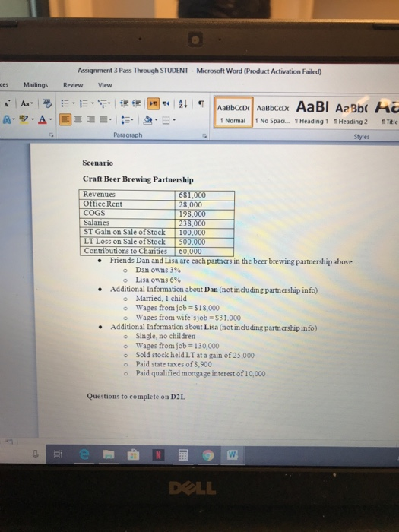Click the 'Scenario' heading text
This screenshot has width=399, height=532.
pos(98,163)
